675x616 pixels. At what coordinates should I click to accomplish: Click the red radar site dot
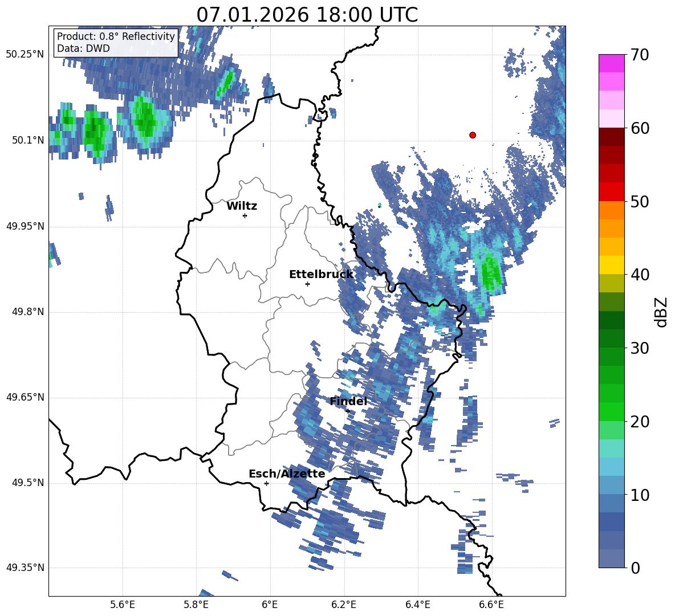tap(473, 135)
